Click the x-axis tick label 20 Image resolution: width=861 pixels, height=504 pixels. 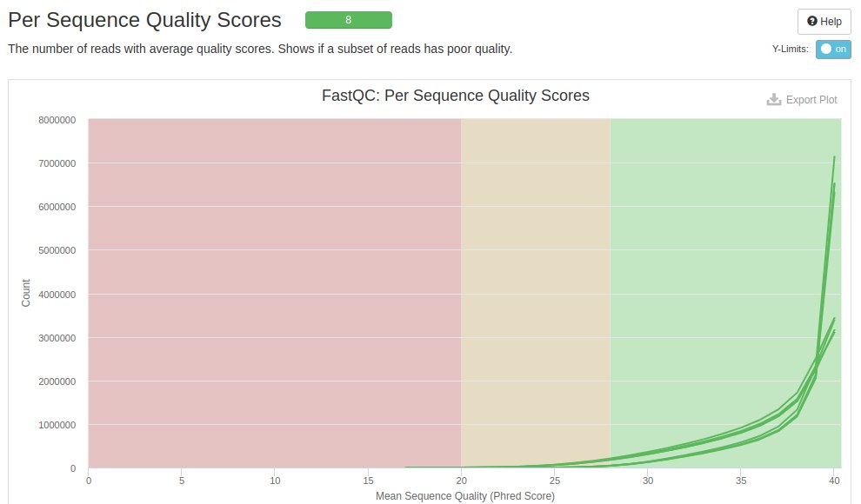click(x=461, y=480)
